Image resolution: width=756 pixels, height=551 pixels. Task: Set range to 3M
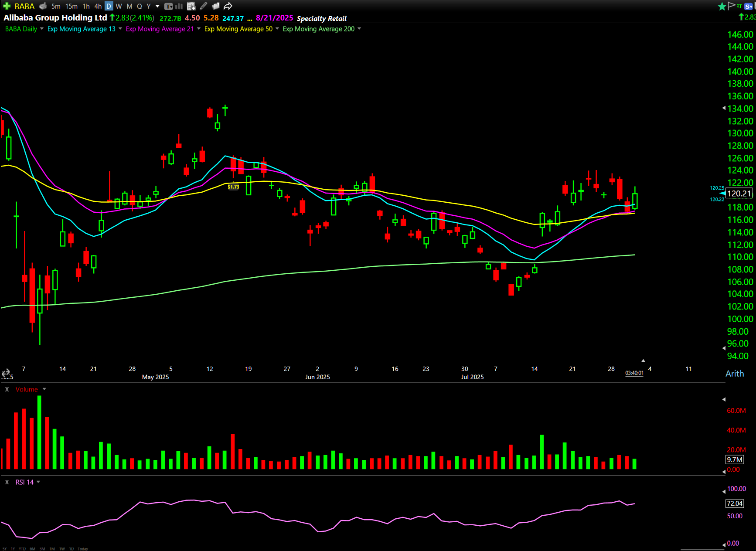pos(42,549)
